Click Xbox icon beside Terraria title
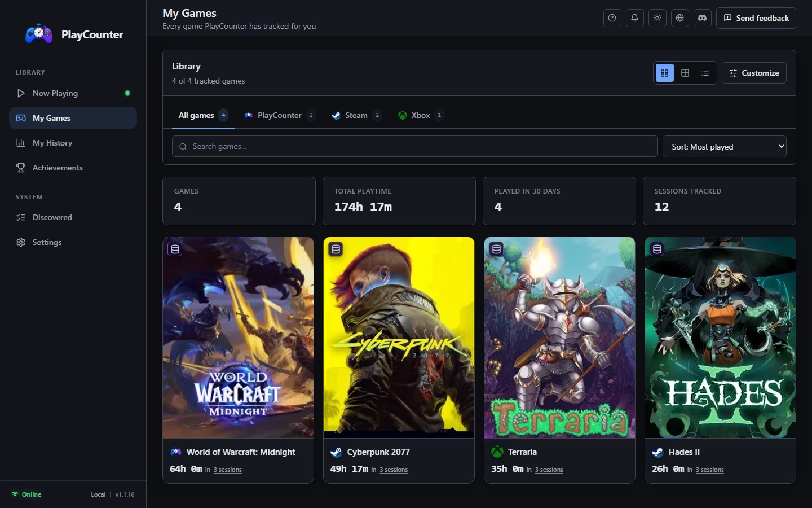This screenshot has width=812, height=508. tap(497, 452)
